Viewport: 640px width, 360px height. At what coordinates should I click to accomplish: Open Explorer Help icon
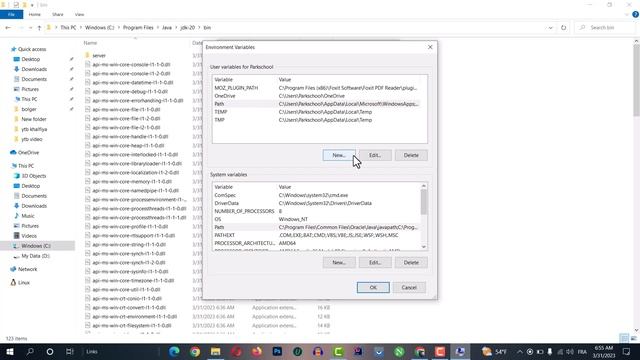[635, 14]
